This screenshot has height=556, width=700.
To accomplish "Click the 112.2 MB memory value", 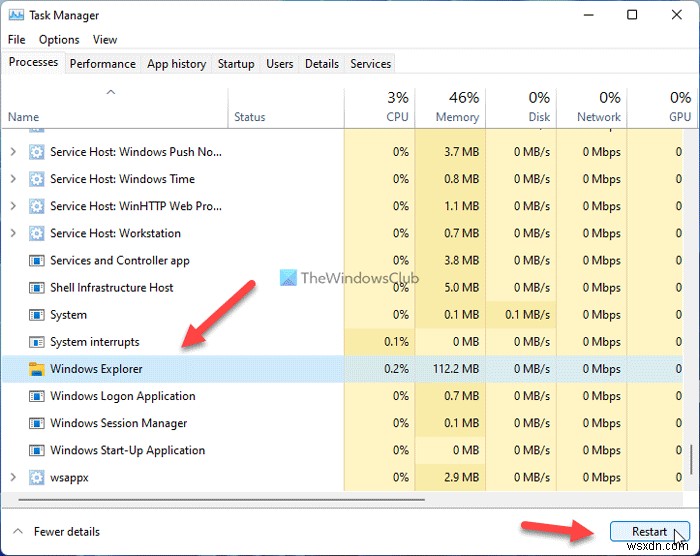I will [456, 369].
